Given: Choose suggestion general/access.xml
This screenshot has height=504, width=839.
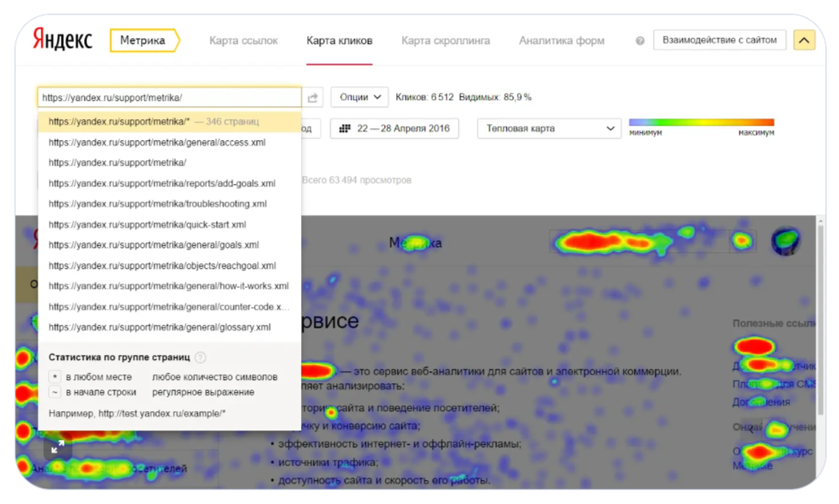Looking at the screenshot, I should [169, 142].
